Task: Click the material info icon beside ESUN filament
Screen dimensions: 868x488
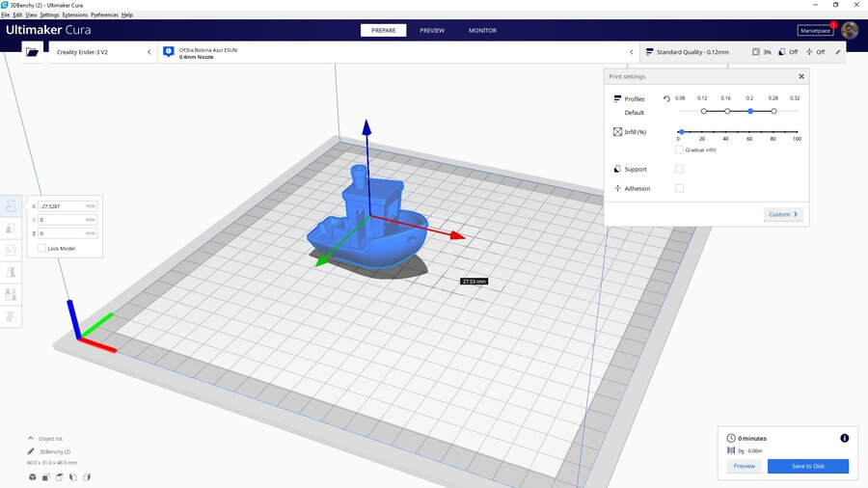Action: click(x=168, y=52)
